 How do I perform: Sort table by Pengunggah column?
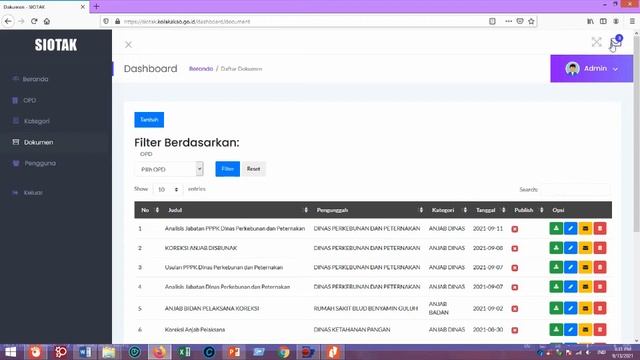pyautogui.click(x=368, y=210)
